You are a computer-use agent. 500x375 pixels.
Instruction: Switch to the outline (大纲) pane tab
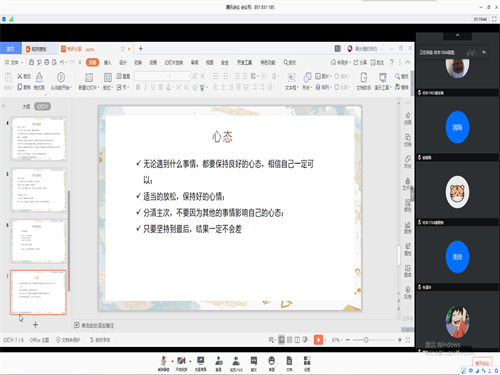[x=26, y=106]
